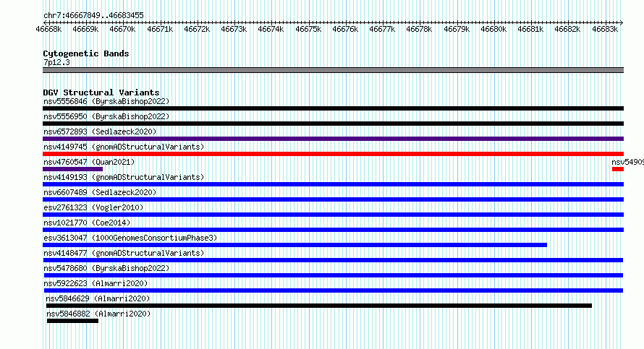644x349 pixels.
Task: Open the nsv5556950 (ByrskaBishop2022) variant label
Action: click(106, 116)
